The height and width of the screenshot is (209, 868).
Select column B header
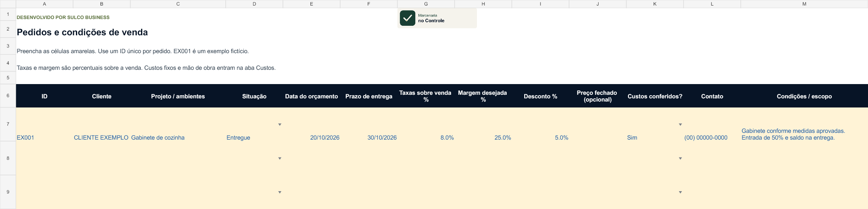102,4
